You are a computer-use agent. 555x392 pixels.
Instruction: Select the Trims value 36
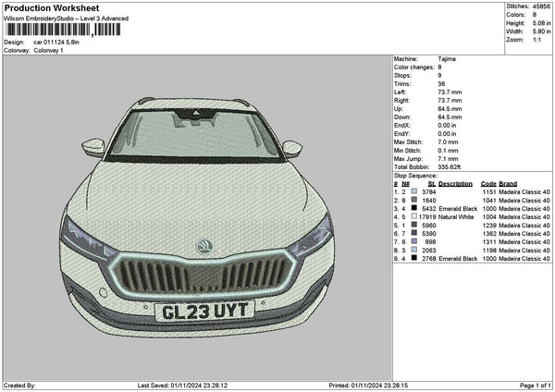(441, 84)
